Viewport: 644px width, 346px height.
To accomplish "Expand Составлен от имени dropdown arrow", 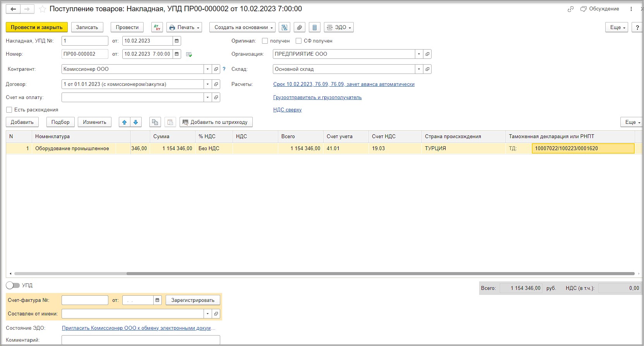I will tap(208, 313).
